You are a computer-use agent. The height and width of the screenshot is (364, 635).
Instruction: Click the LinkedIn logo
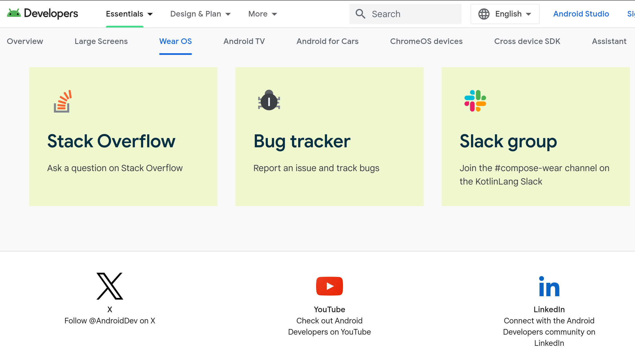tap(549, 286)
